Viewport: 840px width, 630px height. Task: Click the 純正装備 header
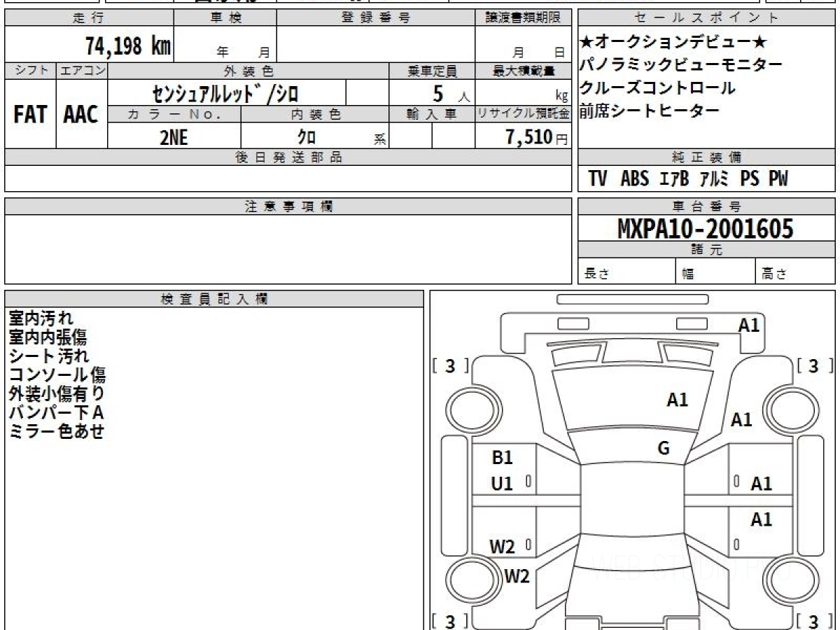[706, 157]
